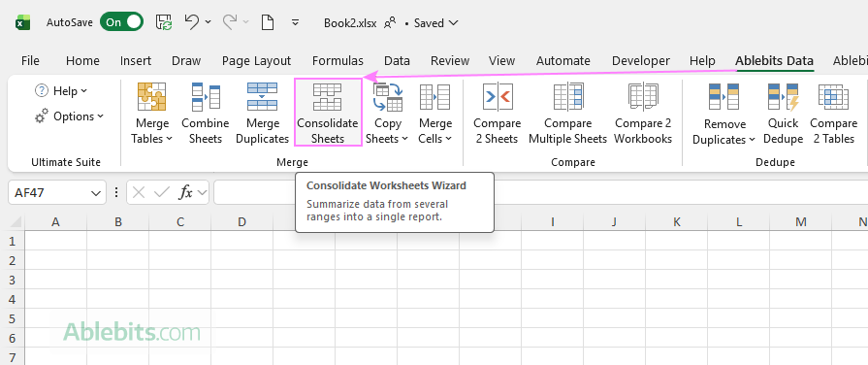Click the Copy Sheets icon

tap(388, 96)
